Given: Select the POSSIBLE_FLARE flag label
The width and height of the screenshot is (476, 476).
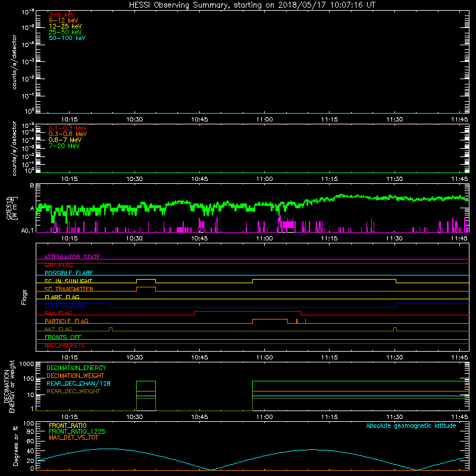Looking at the screenshot, I should tap(68, 273).
